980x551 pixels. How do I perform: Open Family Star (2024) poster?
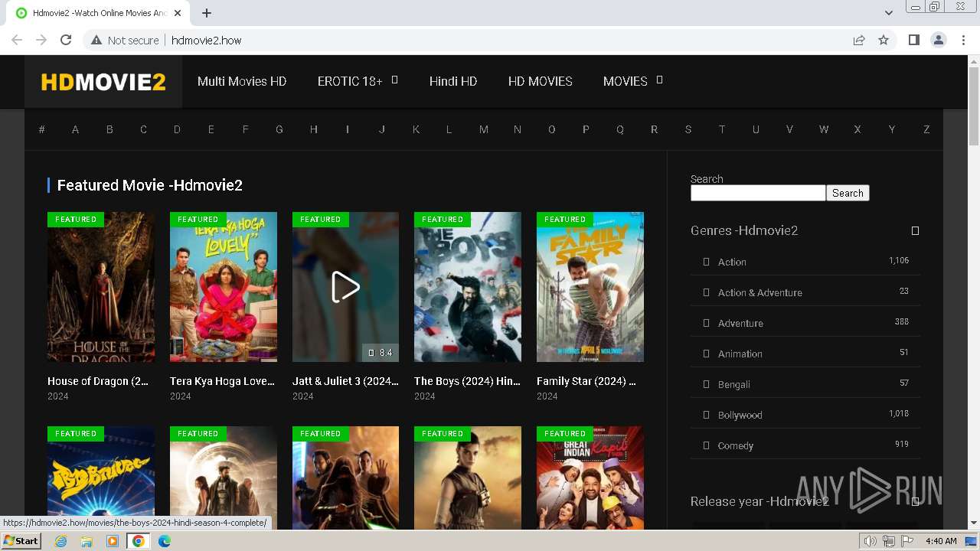590,287
